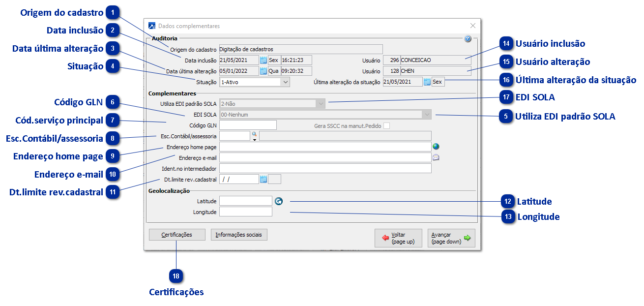Open Informações sociais
This screenshot has width=644, height=306.
pyautogui.click(x=239, y=235)
